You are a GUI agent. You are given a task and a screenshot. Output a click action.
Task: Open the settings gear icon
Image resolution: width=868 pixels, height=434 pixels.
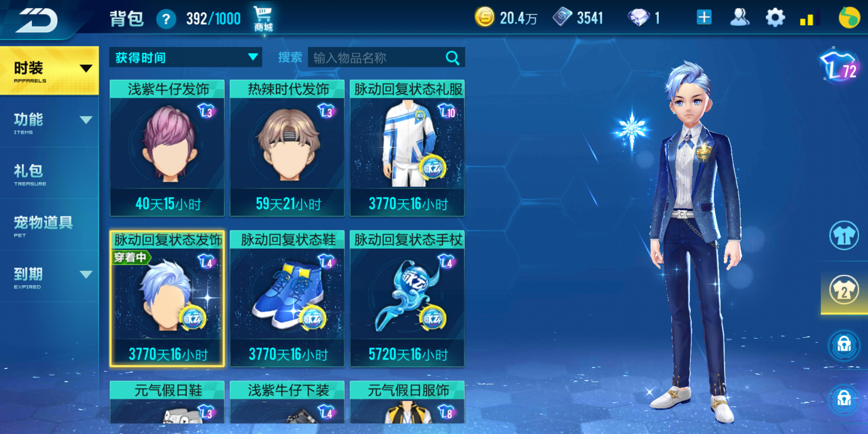(775, 18)
